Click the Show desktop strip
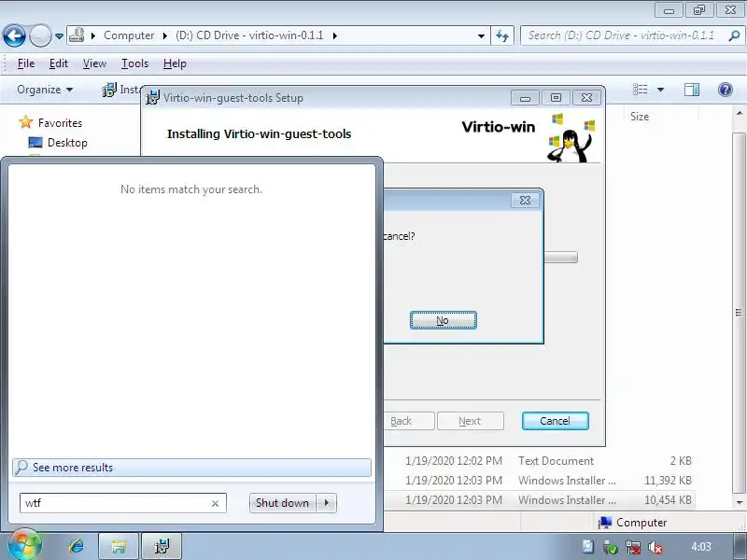The width and height of the screenshot is (747, 560). coord(738,546)
